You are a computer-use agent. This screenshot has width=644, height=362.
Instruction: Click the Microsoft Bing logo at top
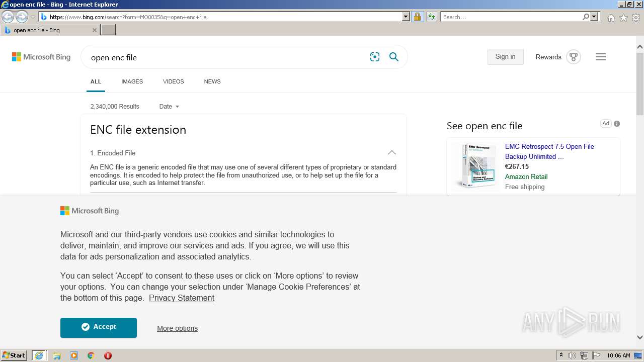(x=41, y=57)
